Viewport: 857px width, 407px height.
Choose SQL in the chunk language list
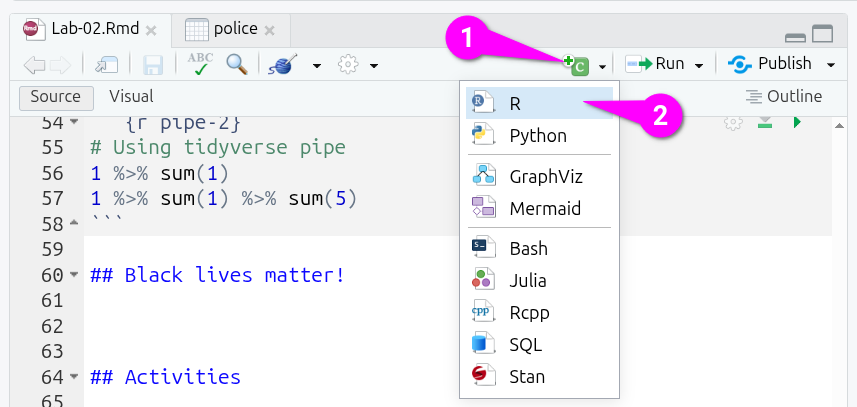[x=525, y=344]
